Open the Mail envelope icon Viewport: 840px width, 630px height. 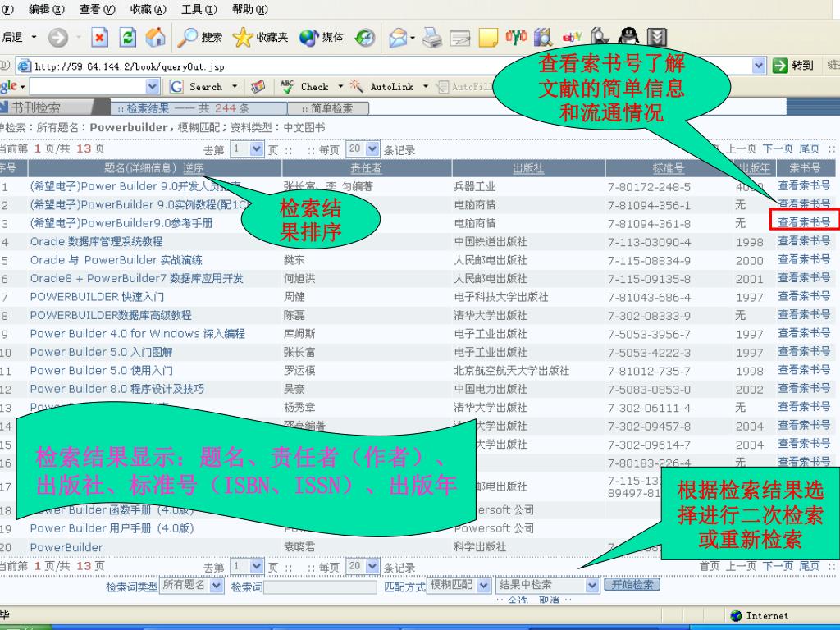pyautogui.click(x=398, y=38)
